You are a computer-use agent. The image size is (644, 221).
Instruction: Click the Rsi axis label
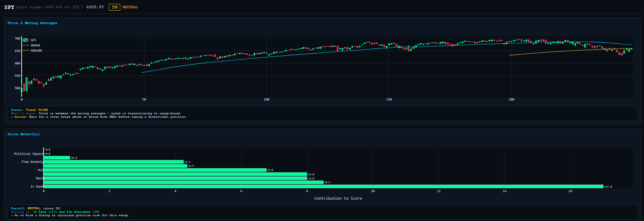coord(41,170)
